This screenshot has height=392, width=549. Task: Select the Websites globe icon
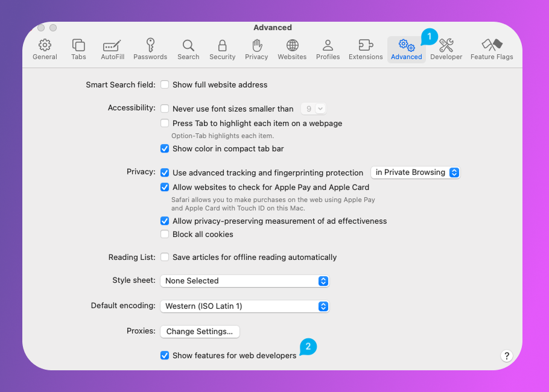292,46
